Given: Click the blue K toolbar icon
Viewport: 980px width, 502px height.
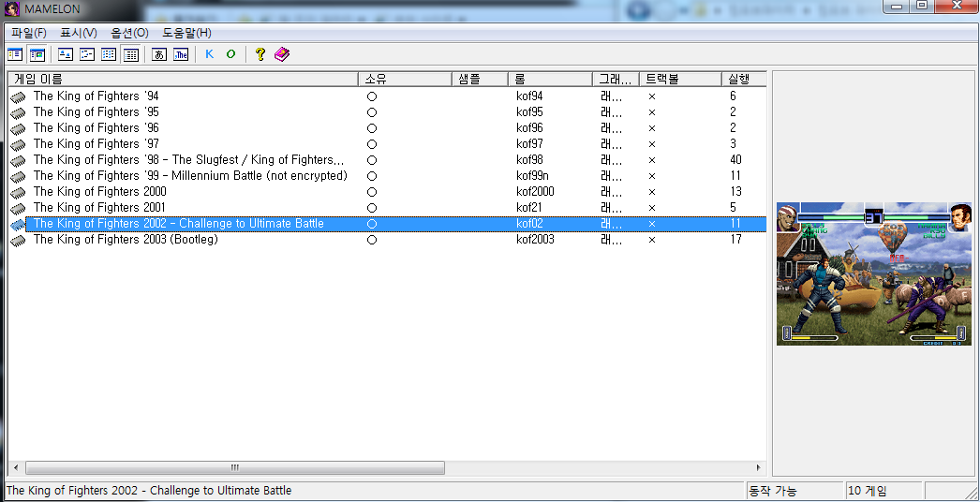Looking at the screenshot, I should (x=209, y=54).
